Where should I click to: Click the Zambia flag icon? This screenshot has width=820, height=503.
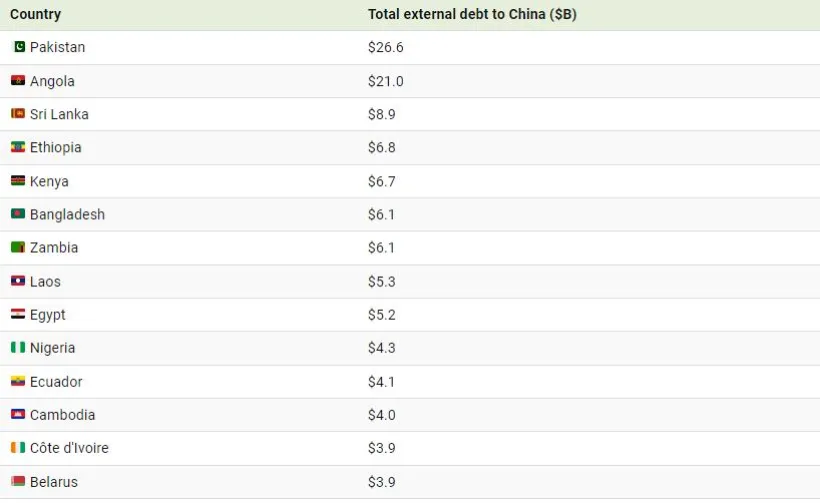click(18, 247)
